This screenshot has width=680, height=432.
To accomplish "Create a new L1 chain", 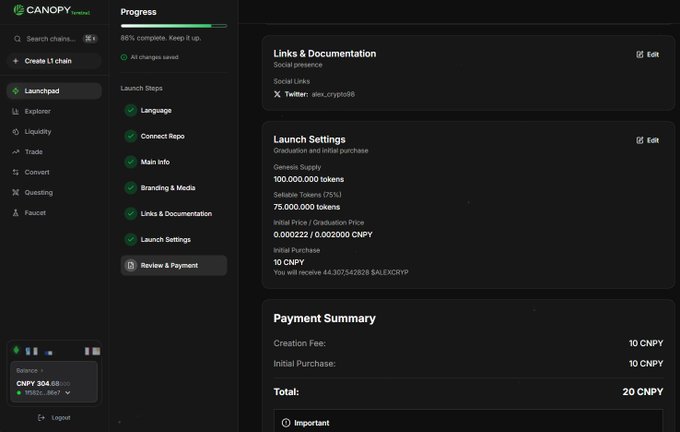I will pos(54,61).
